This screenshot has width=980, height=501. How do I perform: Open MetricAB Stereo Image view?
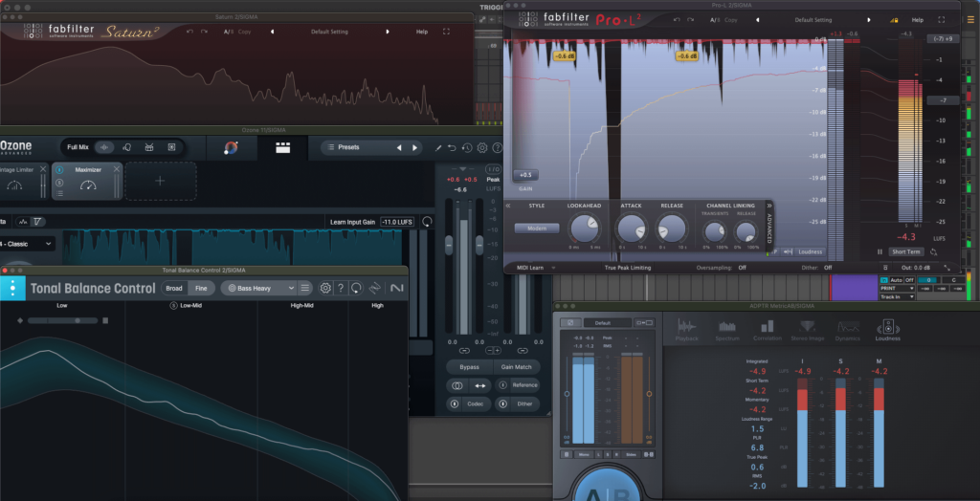pyautogui.click(x=808, y=331)
